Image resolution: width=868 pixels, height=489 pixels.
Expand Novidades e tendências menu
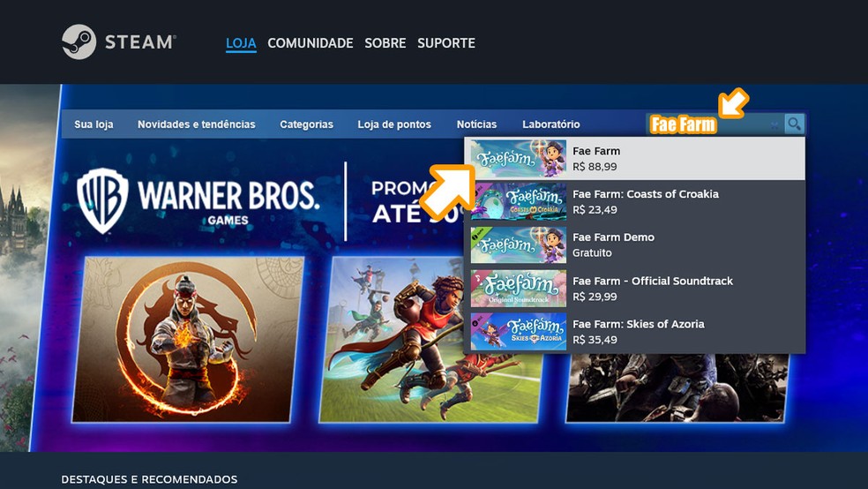(197, 124)
